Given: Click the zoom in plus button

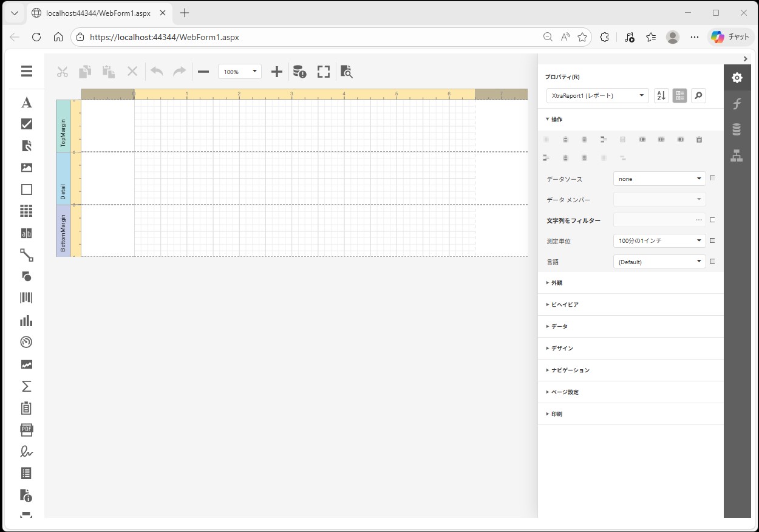Looking at the screenshot, I should [276, 72].
